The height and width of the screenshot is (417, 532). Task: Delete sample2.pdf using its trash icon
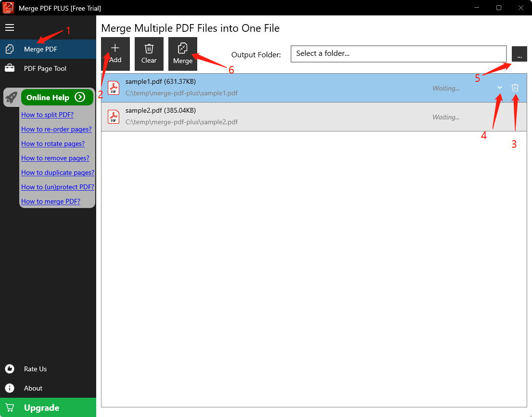(515, 117)
